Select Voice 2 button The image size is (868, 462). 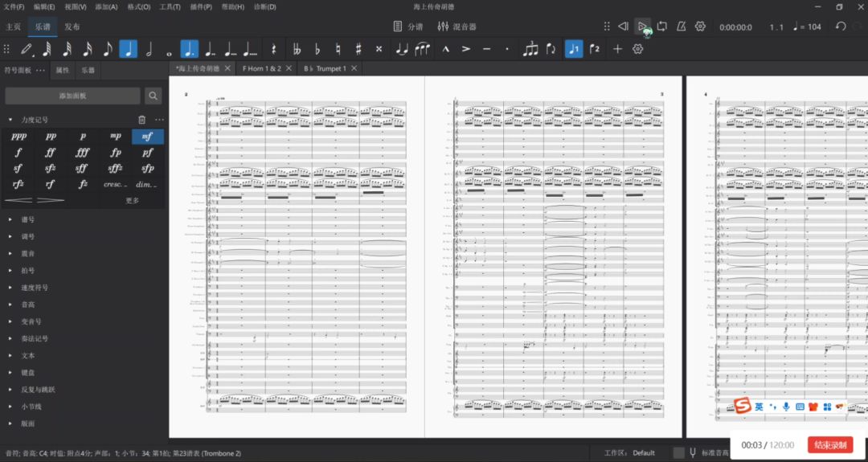(594, 49)
